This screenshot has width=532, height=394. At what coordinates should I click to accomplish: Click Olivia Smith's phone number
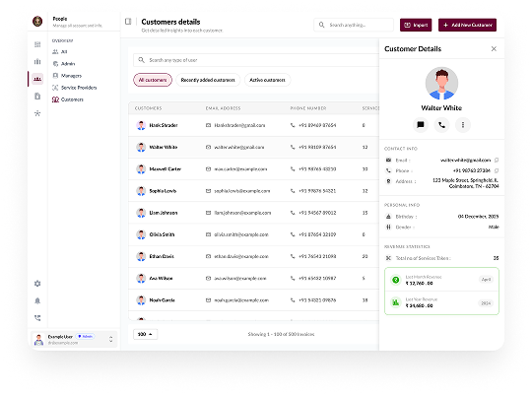pyautogui.click(x=317, y=234)
